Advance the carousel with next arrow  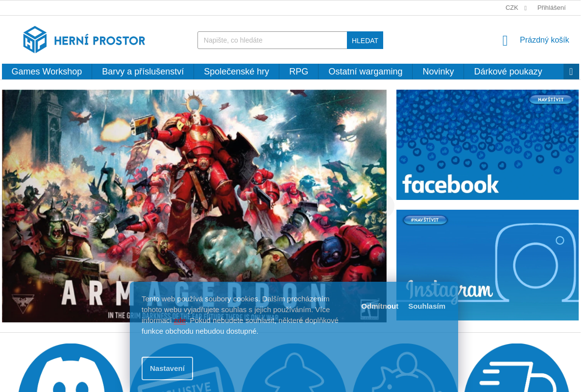point(382,206)
